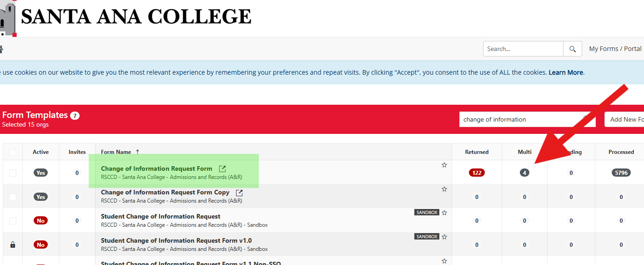Open the Learn More cookies link

coord(566,72)
